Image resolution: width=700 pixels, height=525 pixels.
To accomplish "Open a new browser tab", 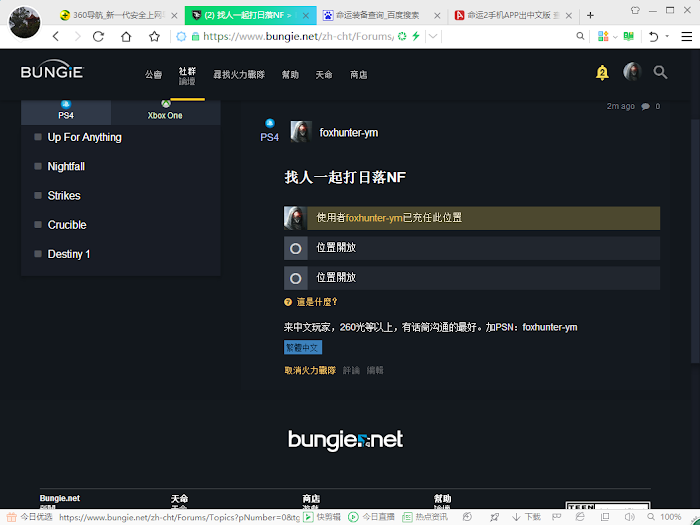I will [590, 15].
